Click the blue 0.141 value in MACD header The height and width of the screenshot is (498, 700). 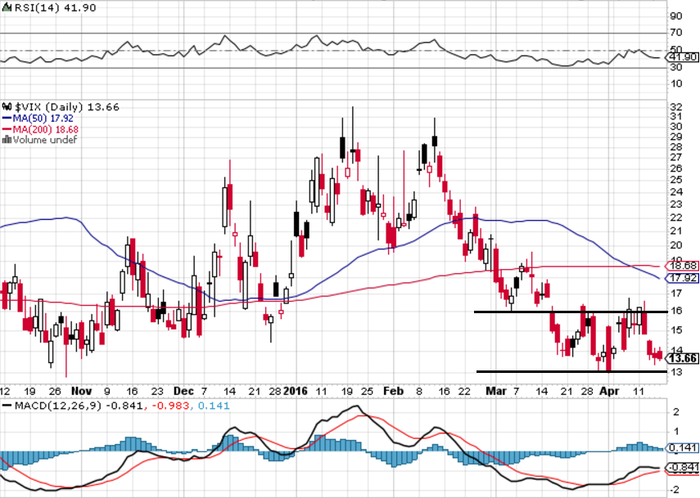click(x=213, y=406)
